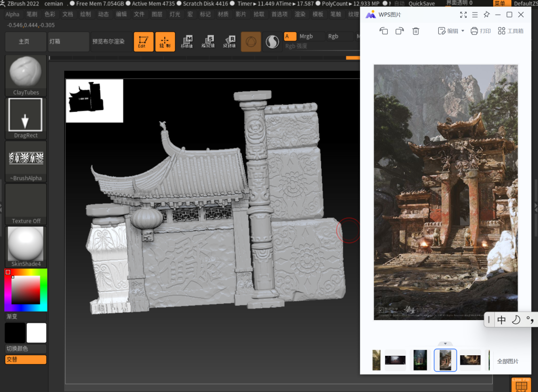The image size is (538, 392).
Task: Click the 切换颜色 switch color button
Action: tap(26, 349)
